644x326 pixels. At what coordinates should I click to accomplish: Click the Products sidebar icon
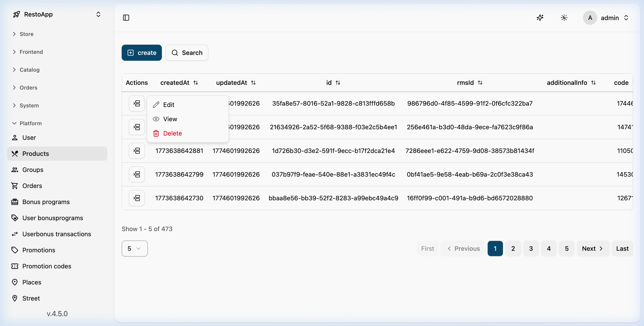[x=15, y=154]
